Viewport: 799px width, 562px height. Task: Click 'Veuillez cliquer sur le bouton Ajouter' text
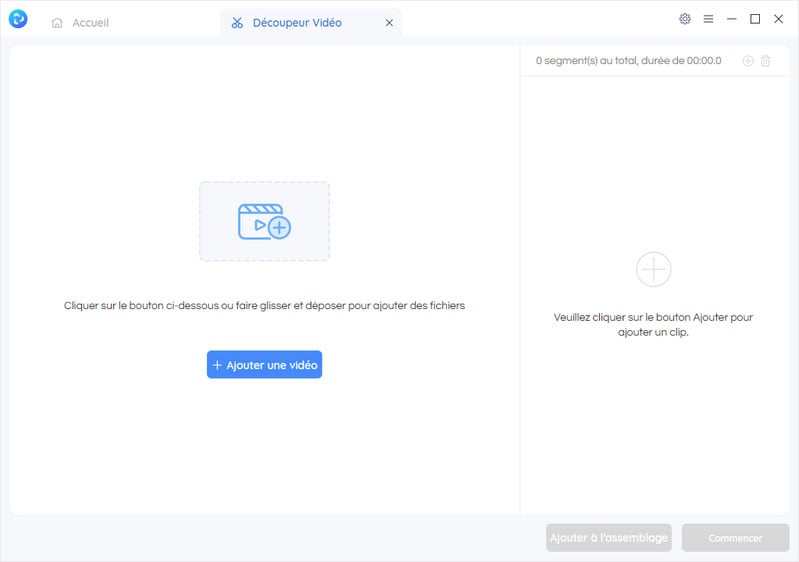coord(653,325)
